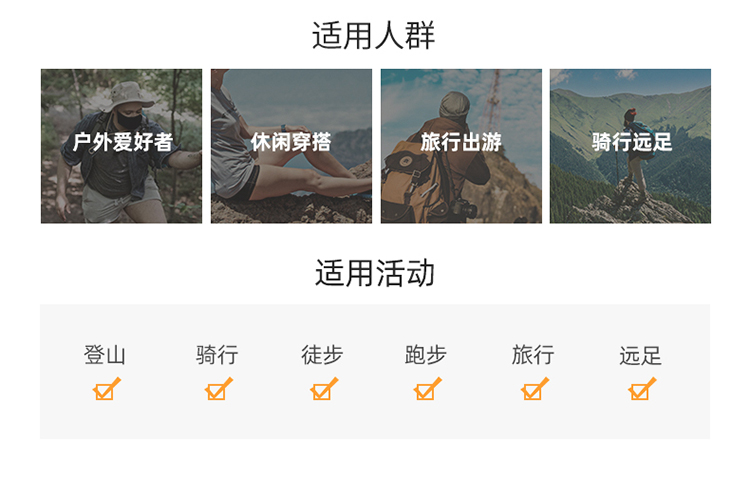The image size is (750, 499).
Task: Click the 骑行 activity label
Action: tap(217, 355)
